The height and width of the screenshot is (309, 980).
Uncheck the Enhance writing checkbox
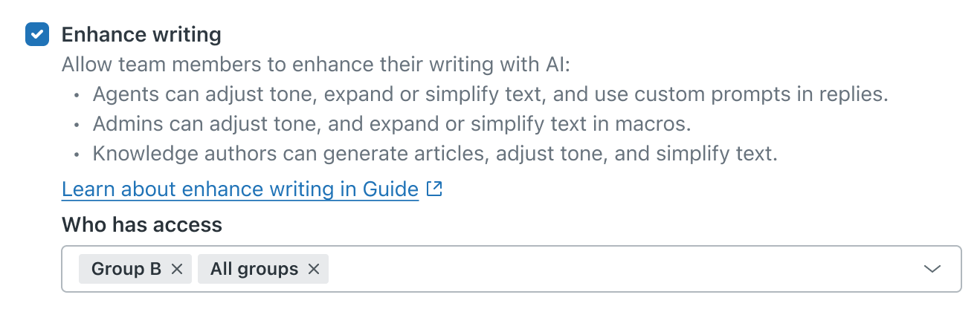tap(37, 35)
